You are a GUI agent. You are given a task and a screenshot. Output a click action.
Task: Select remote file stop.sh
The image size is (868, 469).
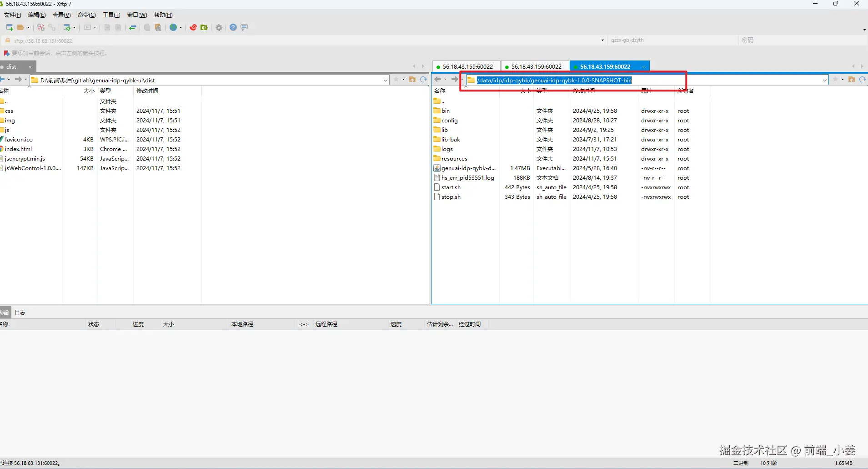(451, 197)
